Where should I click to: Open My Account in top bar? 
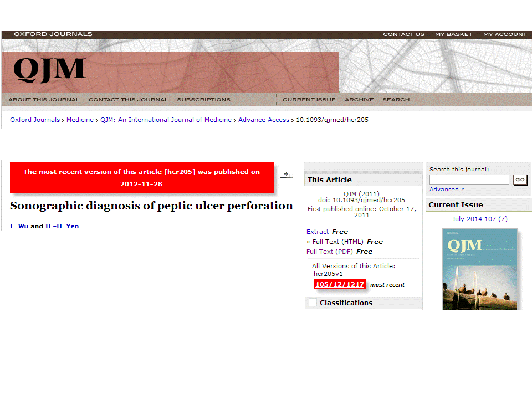[505, 34]
